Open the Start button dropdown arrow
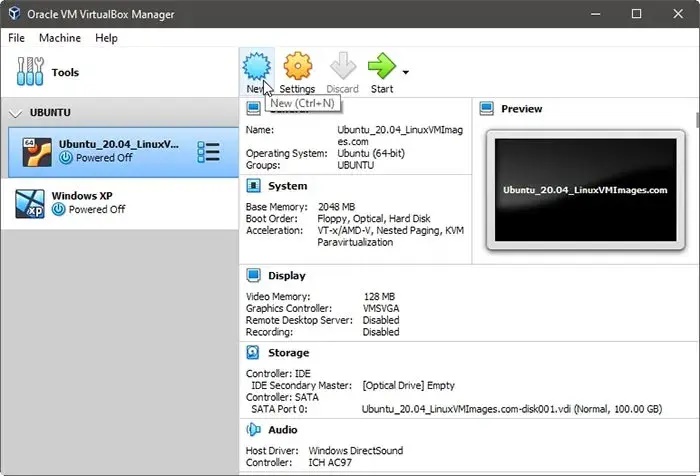Screen dimensions: 700x476 (405, 72)
